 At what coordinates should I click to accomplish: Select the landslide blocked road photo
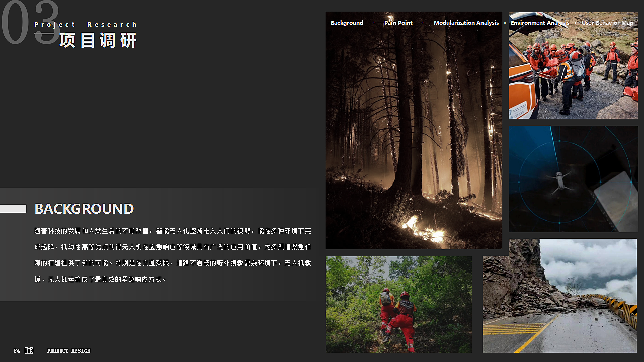[x=560, y=296]
